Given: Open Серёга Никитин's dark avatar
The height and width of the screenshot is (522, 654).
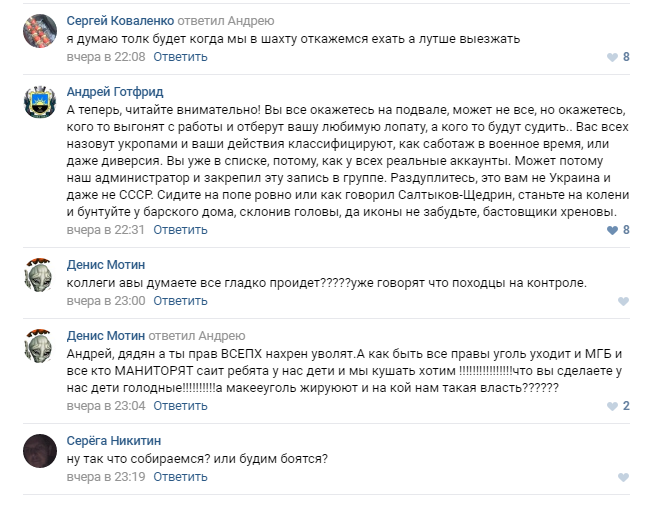Looking at the screenshot, I should point(40,451).
